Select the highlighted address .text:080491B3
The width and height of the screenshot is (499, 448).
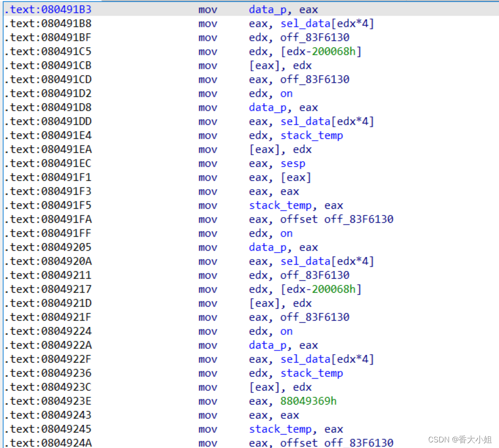pos(48,9)
